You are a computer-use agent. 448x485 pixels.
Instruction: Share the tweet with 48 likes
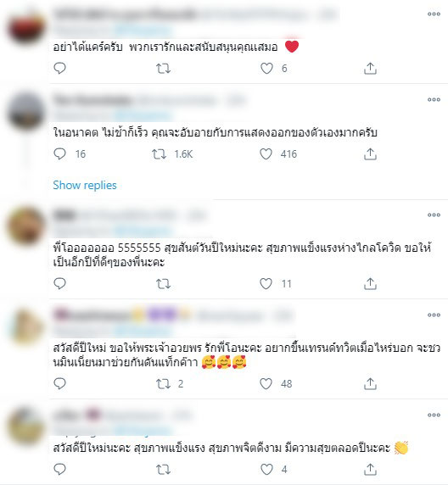tap(370, 384)
